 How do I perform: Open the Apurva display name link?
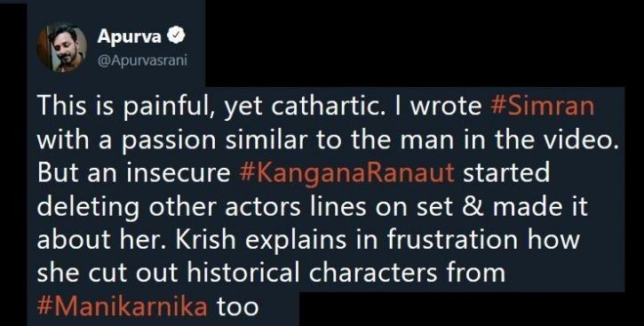(x=130, y=37)
